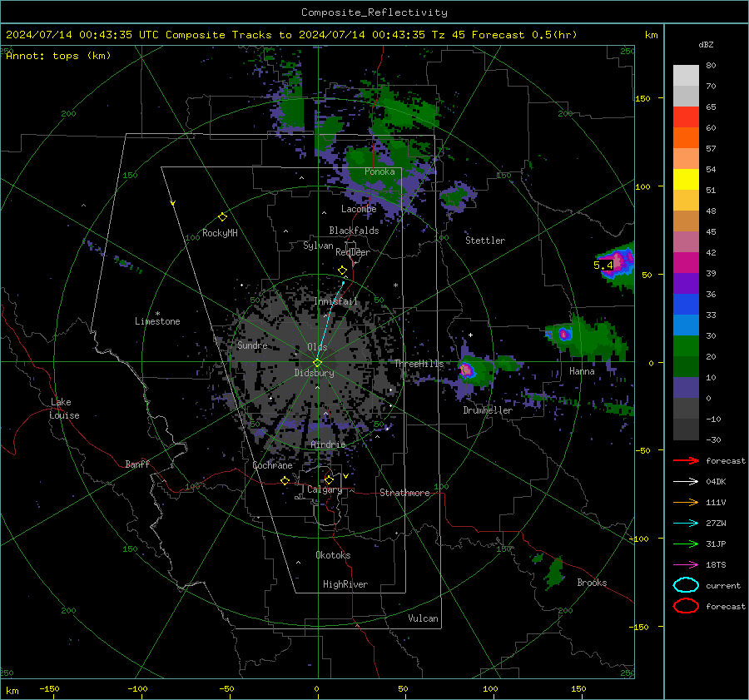
Task: Click the Airdrie city label
Action: tap(328, 444)
